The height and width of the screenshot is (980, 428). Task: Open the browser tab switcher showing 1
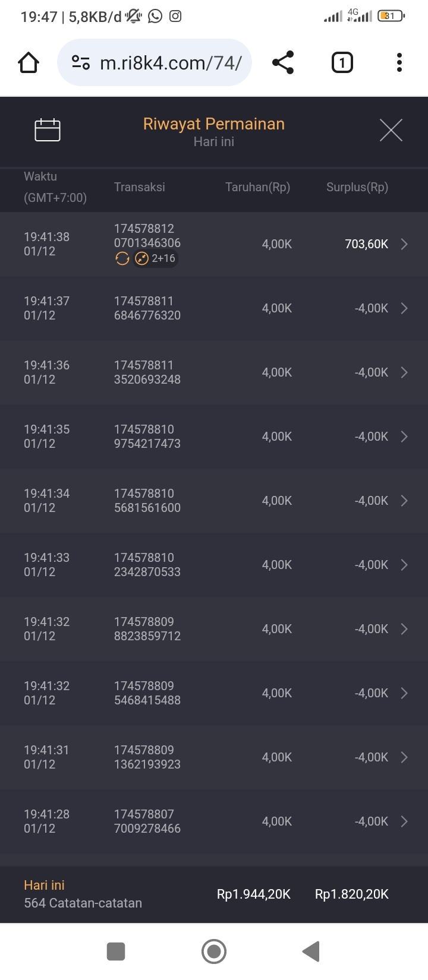pos(342,62)
